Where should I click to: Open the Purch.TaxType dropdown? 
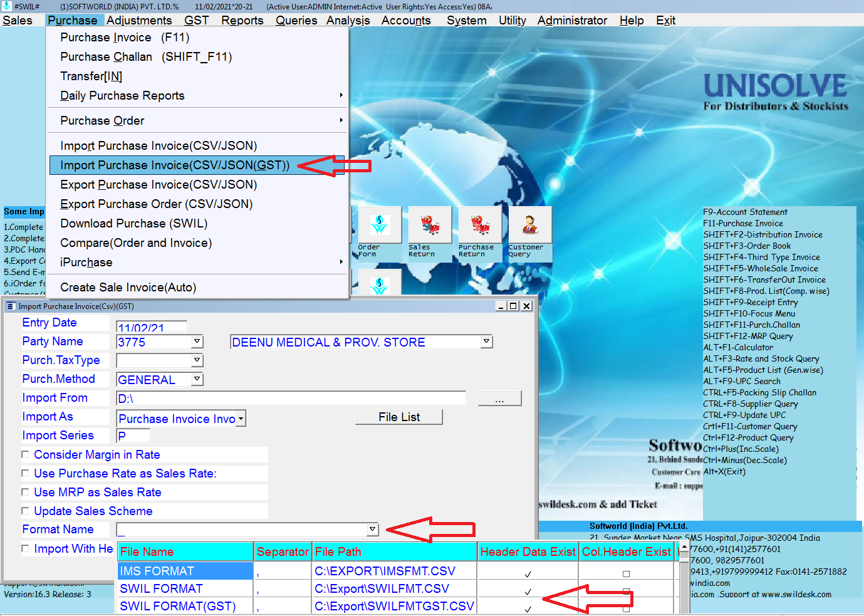tap(197, 360)
